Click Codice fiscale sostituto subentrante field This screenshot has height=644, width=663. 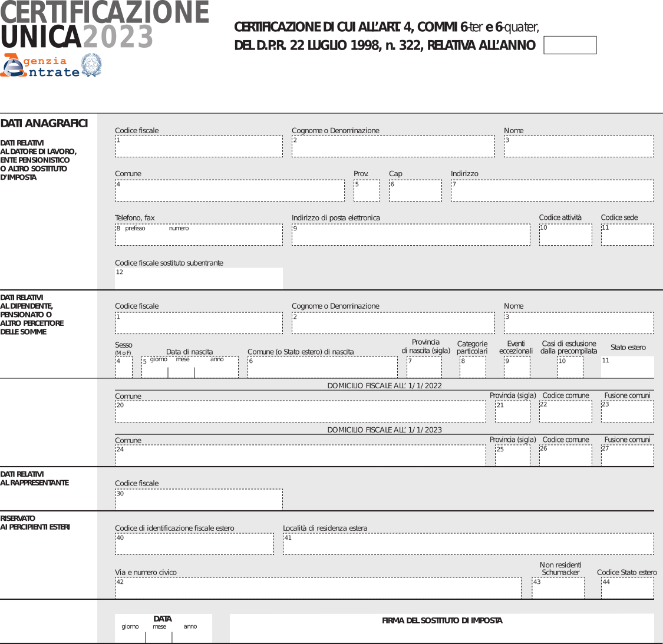199,278
